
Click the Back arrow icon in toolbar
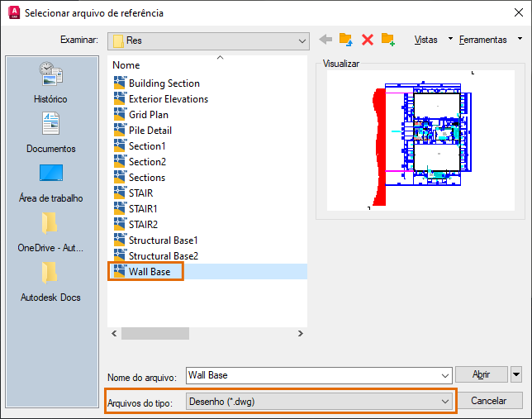325,40
